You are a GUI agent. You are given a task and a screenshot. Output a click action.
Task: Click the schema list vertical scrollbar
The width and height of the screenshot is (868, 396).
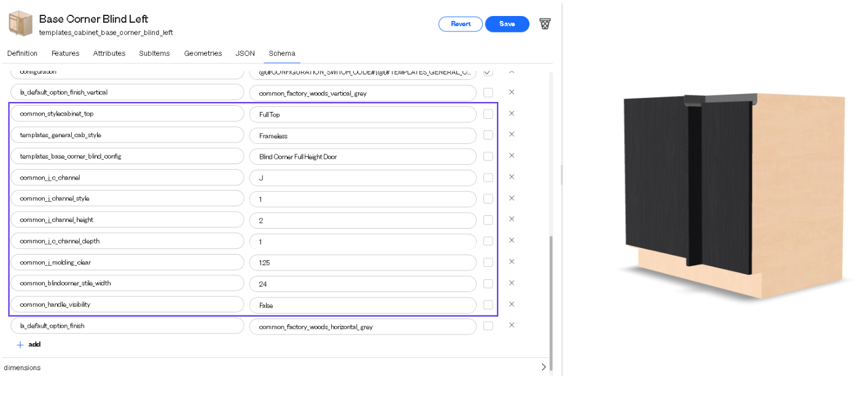pyautogui.click(x=551, y=303)
